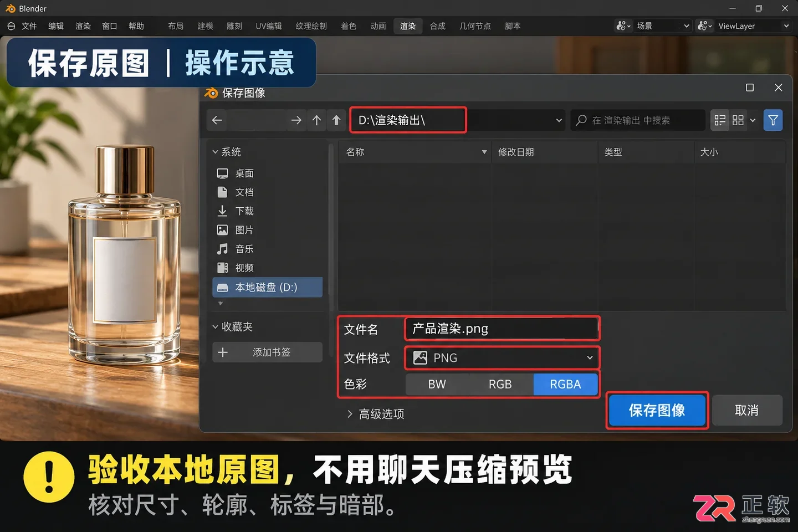Sort files by 类型 column
The height and width of the screenshot is (532, 798).
(646, 152)
